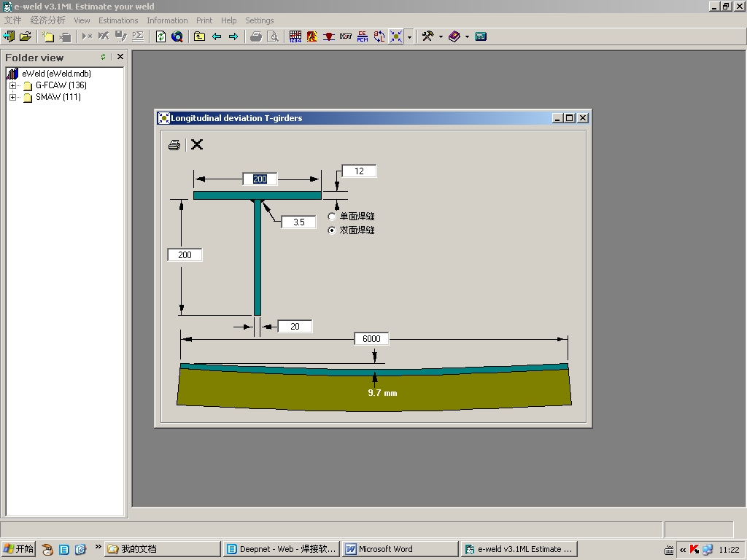747x560 pixels.
Task: Open the Information menu
Action: [167, 20]
